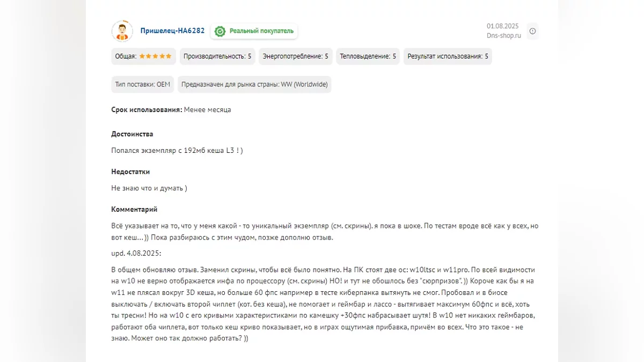
Task: Click the Достоинства section heading
Action: pyautogui.click(x=132, y=134)
